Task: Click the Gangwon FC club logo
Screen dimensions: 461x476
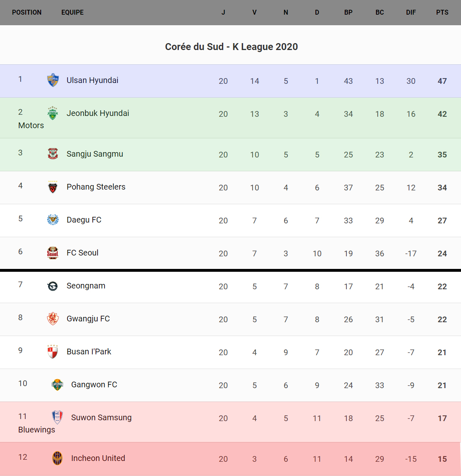Action: coord(57,384)
